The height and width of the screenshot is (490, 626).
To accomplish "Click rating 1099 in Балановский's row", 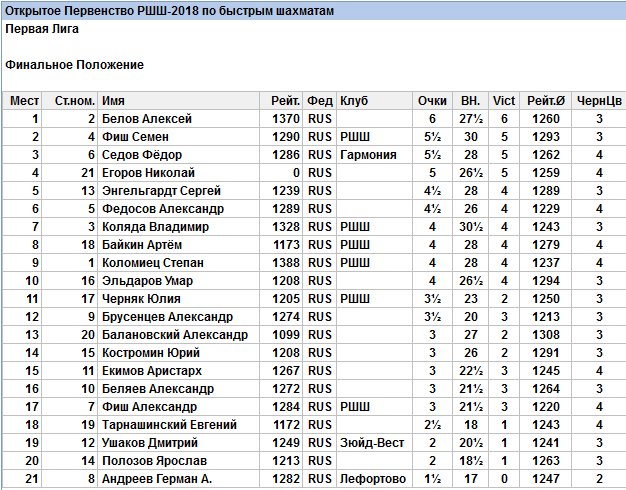I will (286, 335).
